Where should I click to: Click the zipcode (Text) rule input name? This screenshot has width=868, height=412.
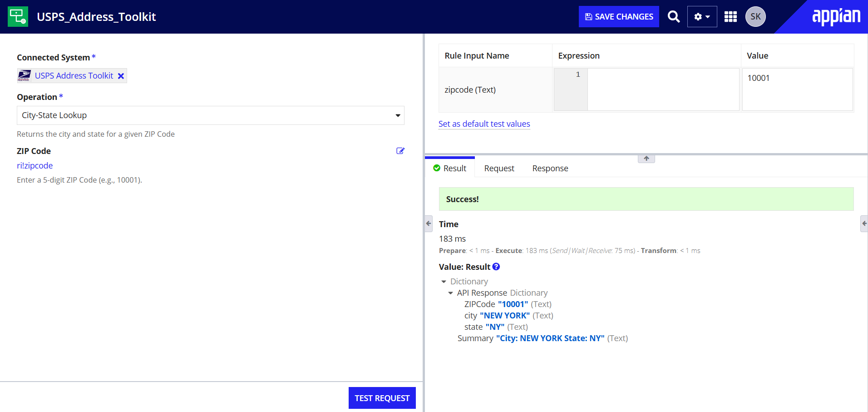[470, 90]
